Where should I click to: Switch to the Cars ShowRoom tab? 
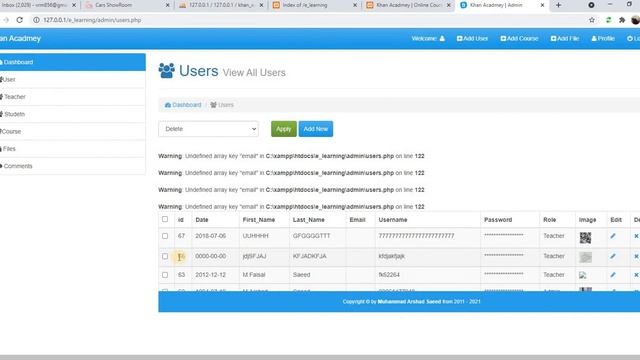pos(127,5)
